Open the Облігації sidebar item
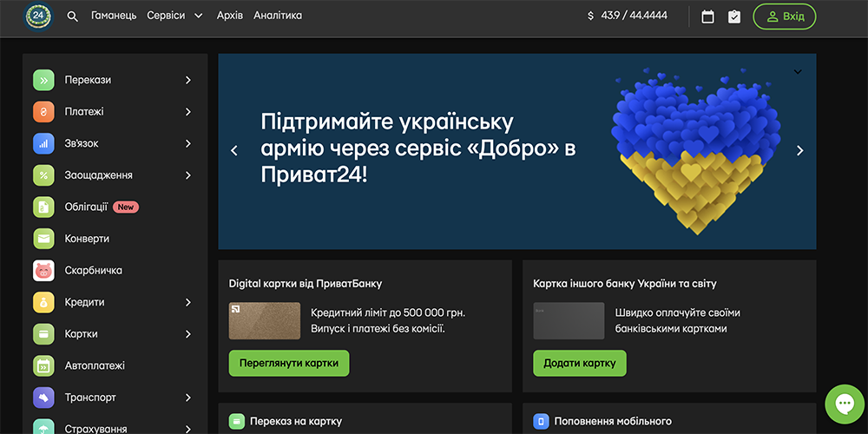 point(86,207)
